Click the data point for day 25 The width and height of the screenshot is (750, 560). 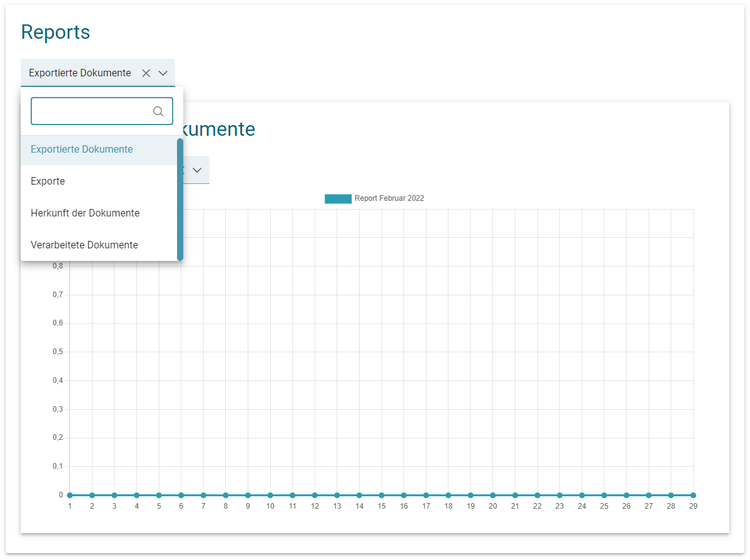pos(604,495)
